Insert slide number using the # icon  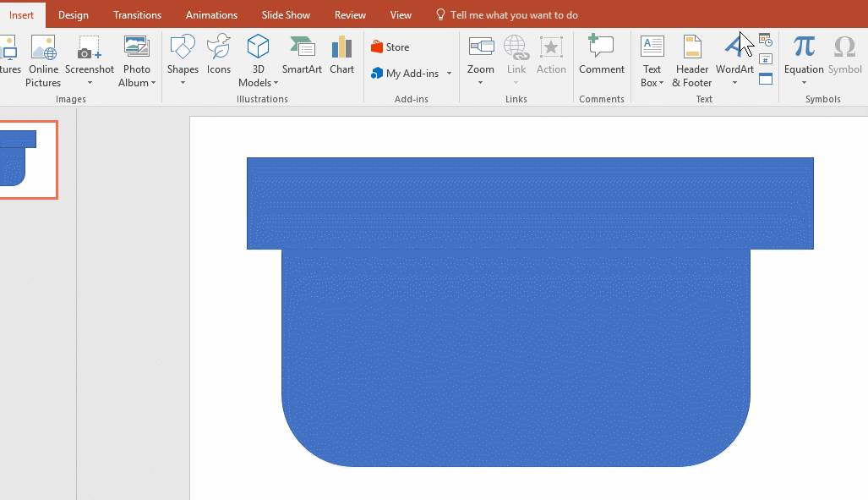click(765, 59)
